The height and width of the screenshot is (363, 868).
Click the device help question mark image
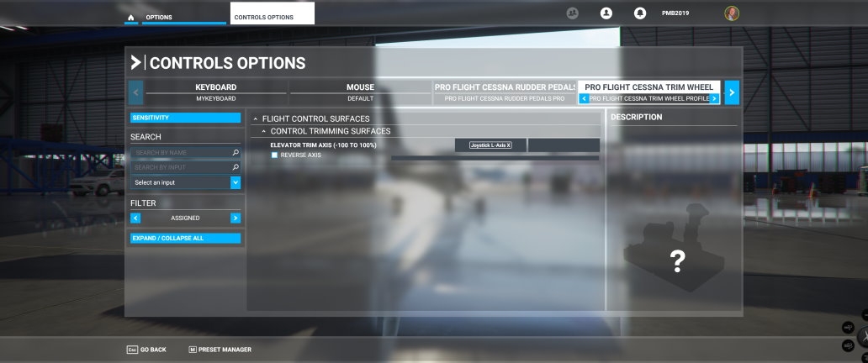coord(677,261)
